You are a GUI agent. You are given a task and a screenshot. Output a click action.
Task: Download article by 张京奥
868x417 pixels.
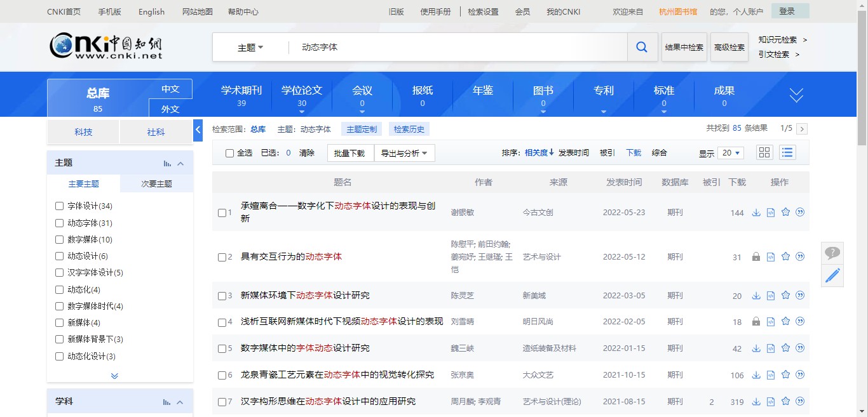[x=756, y=375]
